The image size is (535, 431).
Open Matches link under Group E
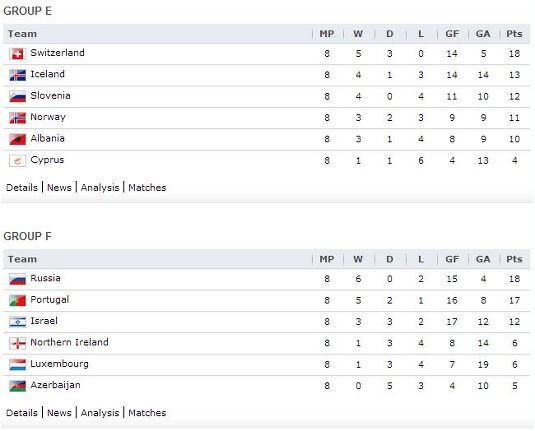click(x=147, y=188)
